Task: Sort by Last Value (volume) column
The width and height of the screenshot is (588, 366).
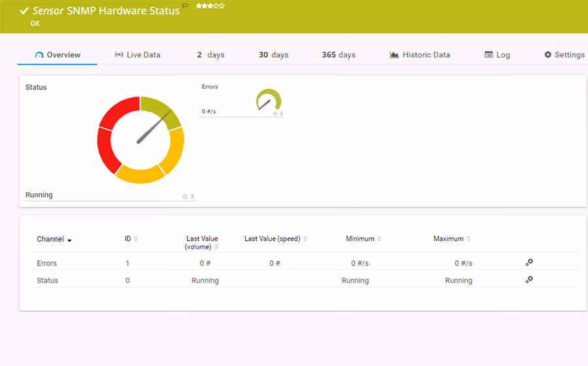Action: [202, 242]
